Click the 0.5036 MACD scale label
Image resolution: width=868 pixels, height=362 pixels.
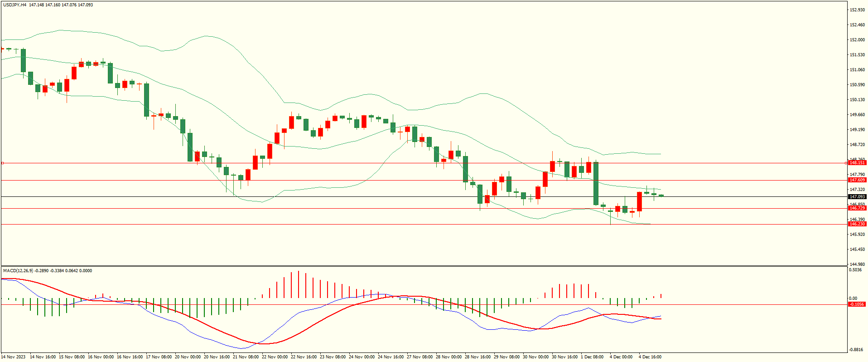click(x=856, y=270)
